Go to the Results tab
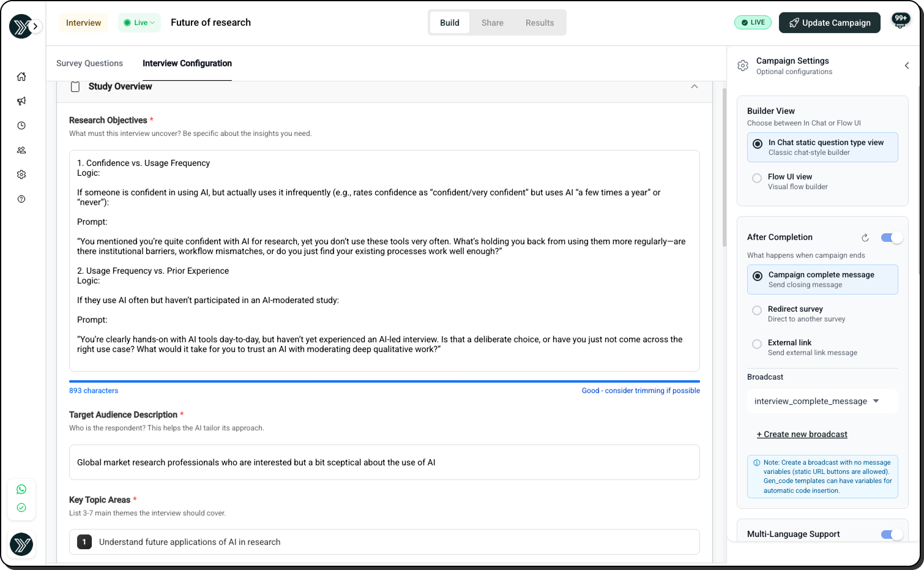Image resolution: width=924 pixels, height=570 pixels. [539, 23]
